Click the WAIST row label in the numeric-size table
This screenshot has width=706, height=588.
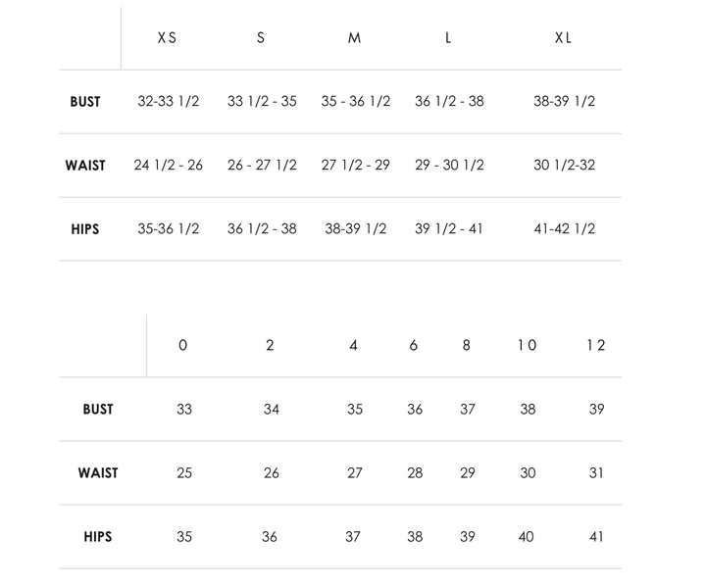coord(98,473)
